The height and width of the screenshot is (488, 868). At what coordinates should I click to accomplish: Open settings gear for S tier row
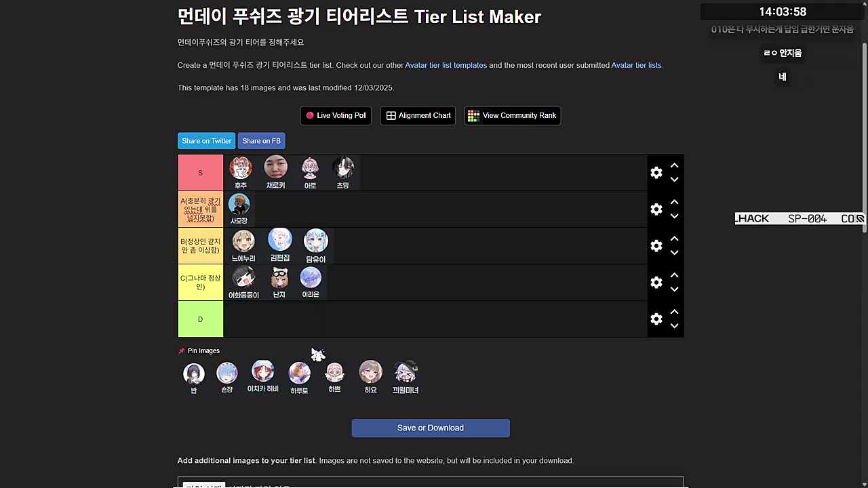click(x=656, y=173)
